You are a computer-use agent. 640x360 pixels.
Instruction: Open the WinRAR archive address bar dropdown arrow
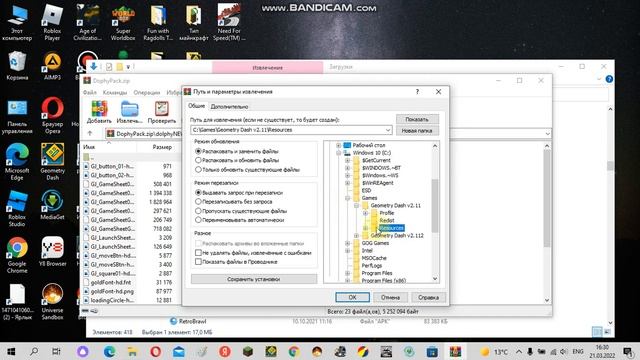(547, 133)
